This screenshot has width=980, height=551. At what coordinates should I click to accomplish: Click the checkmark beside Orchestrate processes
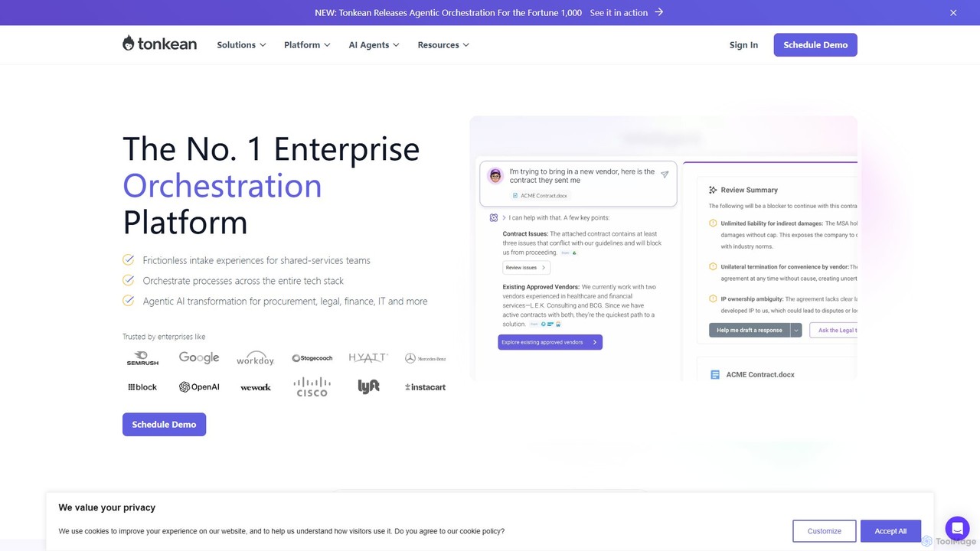[129, 281]
